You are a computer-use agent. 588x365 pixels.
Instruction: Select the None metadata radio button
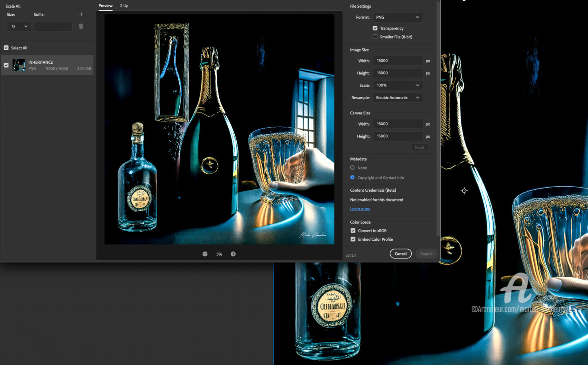352,168
